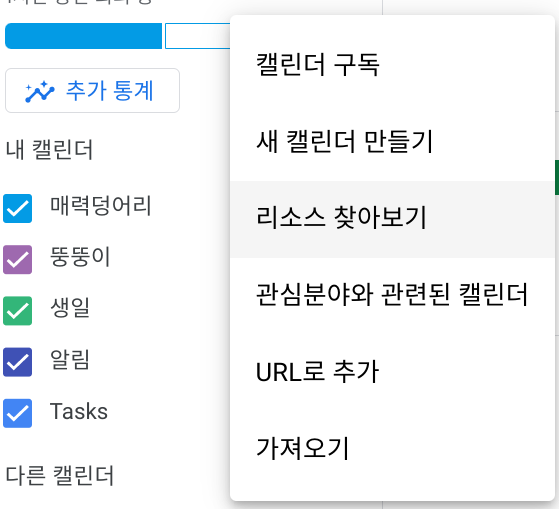Disable the 생일 calendar checkbox
The image size is (559, 509).
coord(17,311)
